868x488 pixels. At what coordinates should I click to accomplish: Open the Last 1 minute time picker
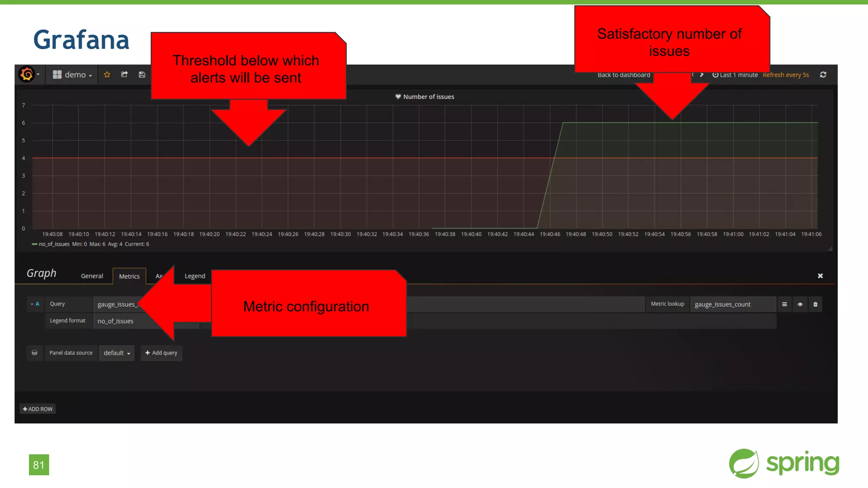pyautogui.click(x=735, y=75)
